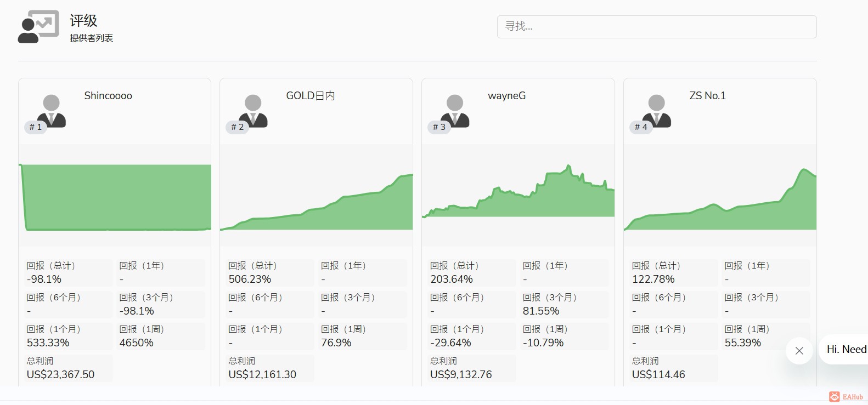Viewport: 868px width, 405px height.
Task: Click ZS No.1 1-week return 55.39%
Action: pyautogui.click(x=743, y=343)
